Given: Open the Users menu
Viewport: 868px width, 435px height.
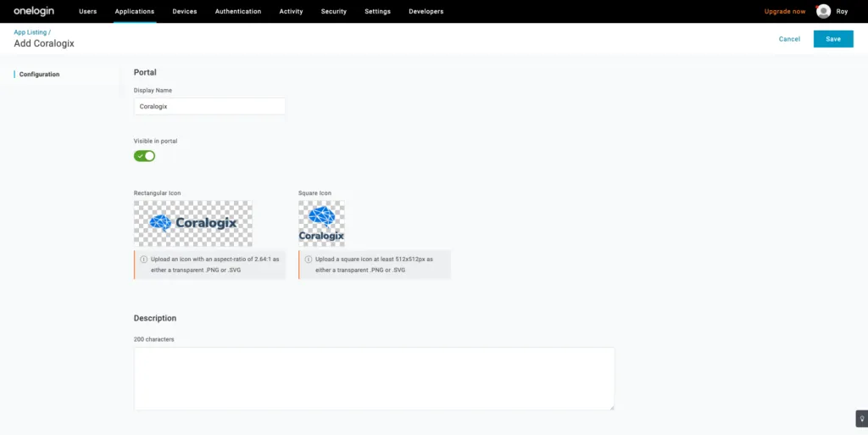Looking at the screenshot, I should 88,11.
